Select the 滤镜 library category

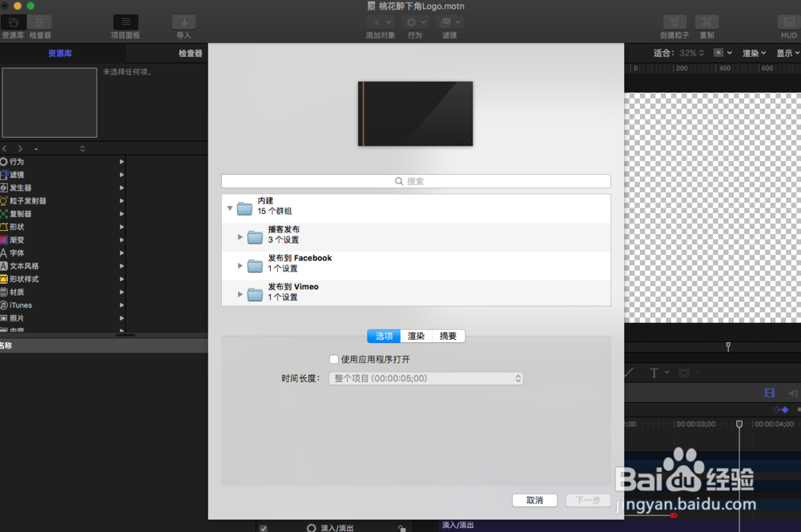coord(62,175)
